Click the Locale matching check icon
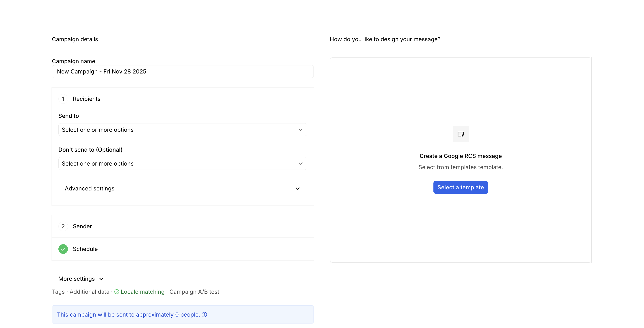Image resolution: width=644 pixels, height=328 pixels. (x=117, y=292)
